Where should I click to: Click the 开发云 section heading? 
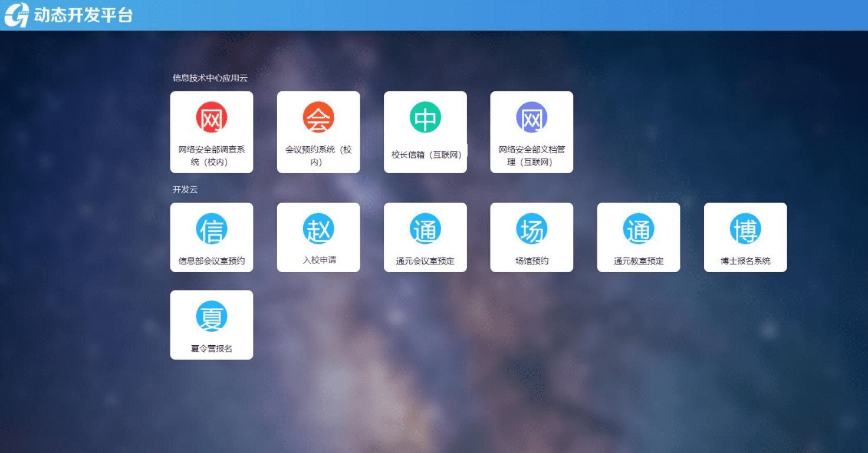(180, 190)
